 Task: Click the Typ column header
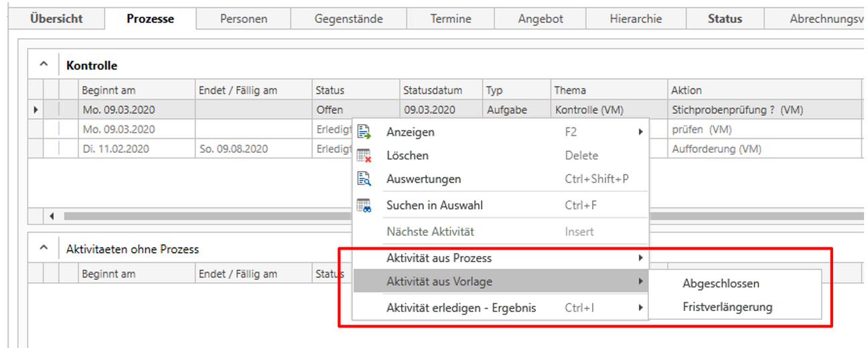tap(516, 91)
